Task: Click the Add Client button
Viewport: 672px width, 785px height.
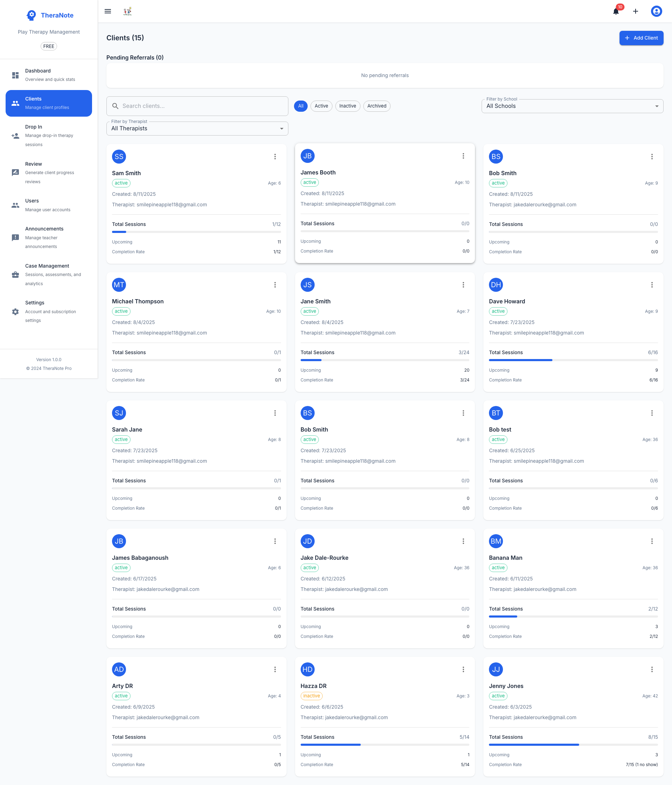Action: [641, 38]
